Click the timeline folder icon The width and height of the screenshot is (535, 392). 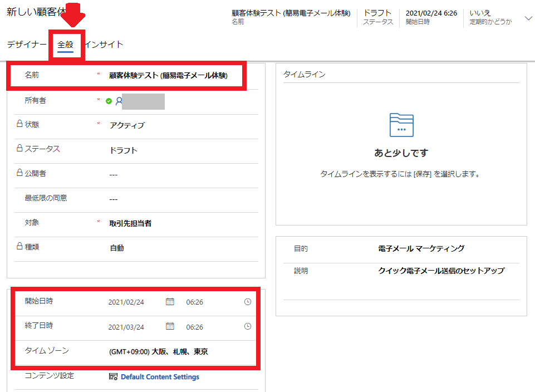tap(401, 125)
